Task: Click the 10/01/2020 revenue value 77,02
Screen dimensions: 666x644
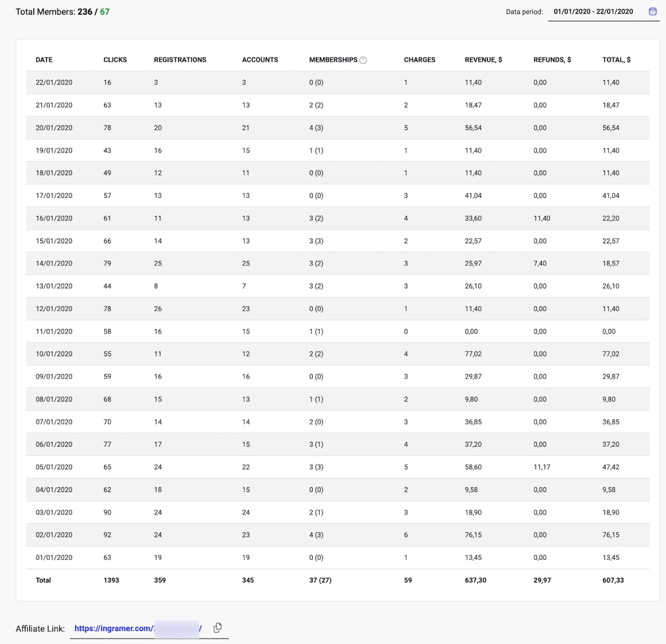Action: click(473, 354)
